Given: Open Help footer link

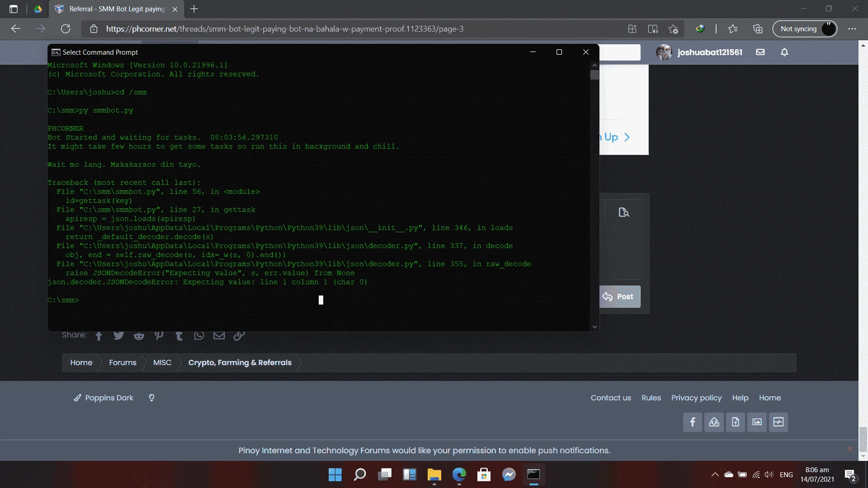Looking at the screenshot, I should click(740, 398).
